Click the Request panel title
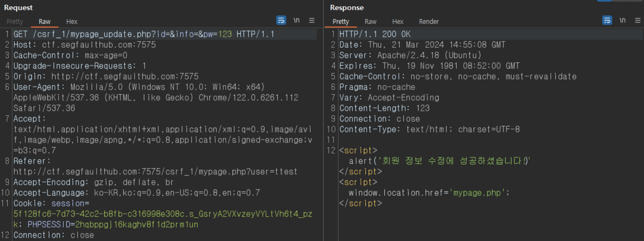Image resolution: width=644 pixels, height=241 pixels. click(x=18, y=8)
